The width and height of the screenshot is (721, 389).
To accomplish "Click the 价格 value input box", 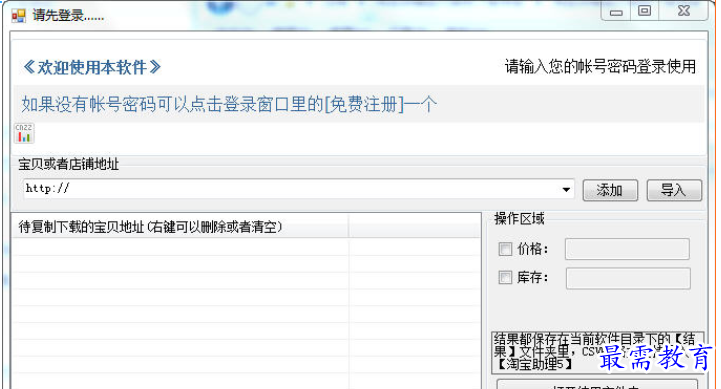I will pos(627,249).
